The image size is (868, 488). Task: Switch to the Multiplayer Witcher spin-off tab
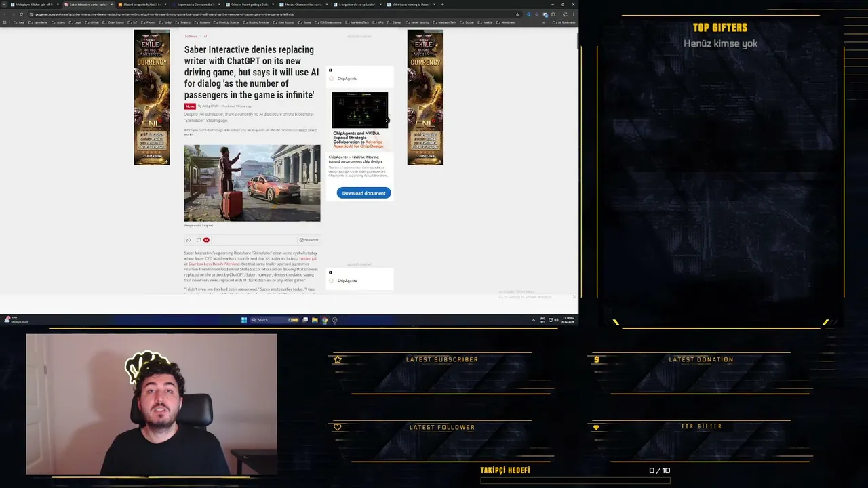coord(34,5)
